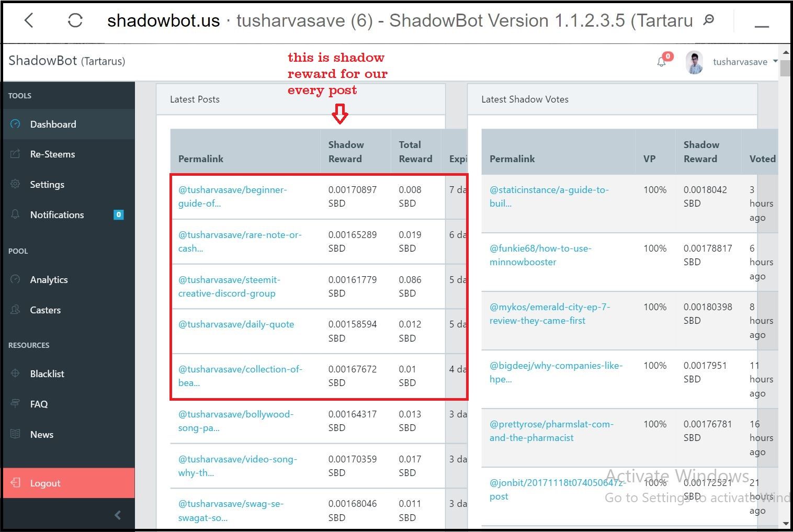The image size is (793, 532).
Task: Select the Analytics icon under POOL
Action: (x=15, y=279)
